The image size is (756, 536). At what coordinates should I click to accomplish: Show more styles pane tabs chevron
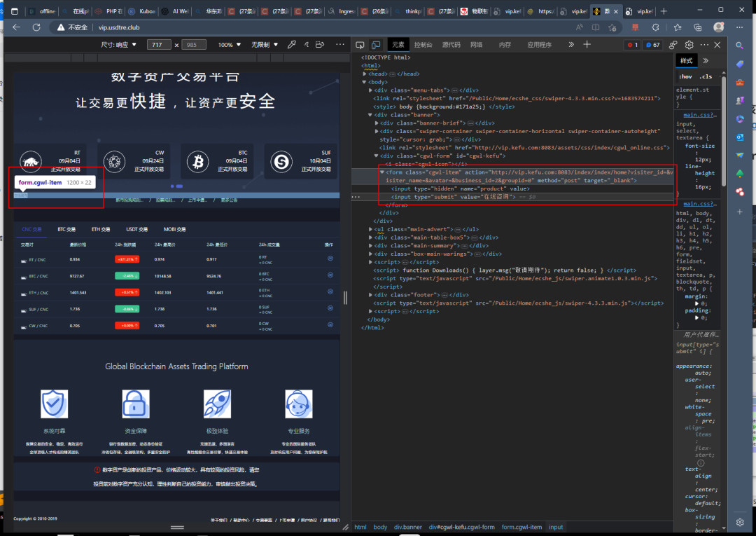coord(706,61)
